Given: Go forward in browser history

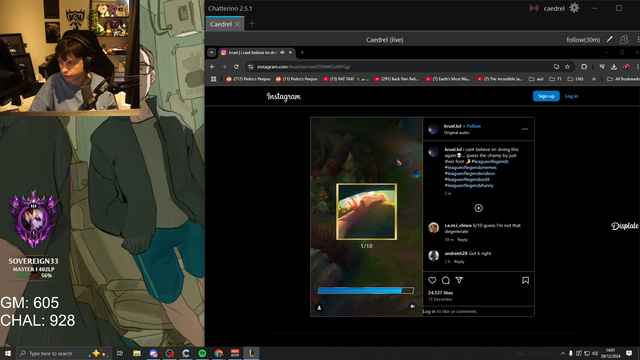Looking at the screenshot, I should [x=224, y=67].
